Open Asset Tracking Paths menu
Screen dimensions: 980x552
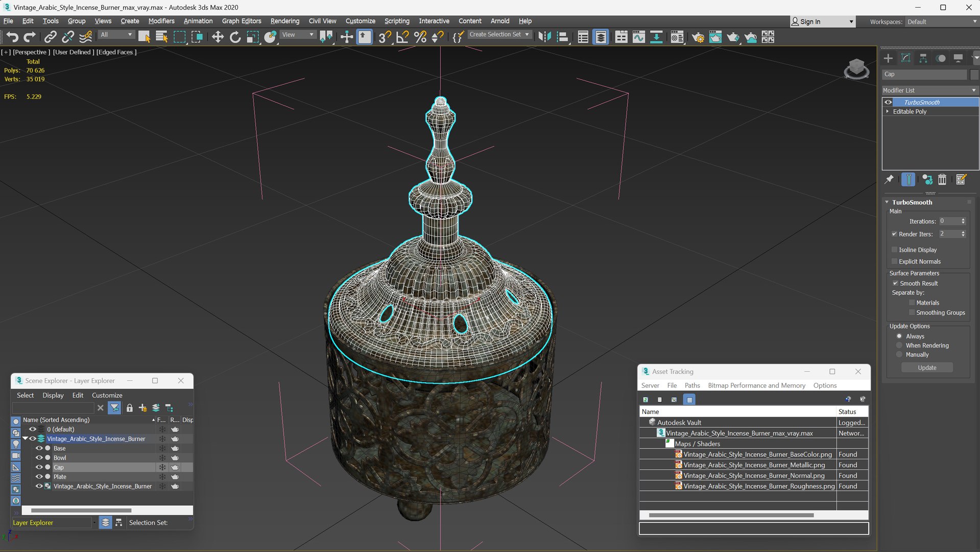point(692,385)
